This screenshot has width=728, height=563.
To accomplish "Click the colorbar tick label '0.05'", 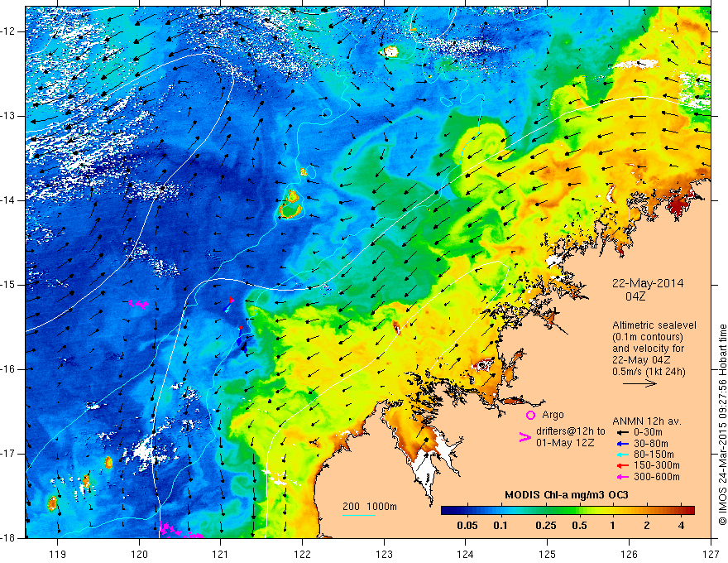I will (x=467, y=527).
